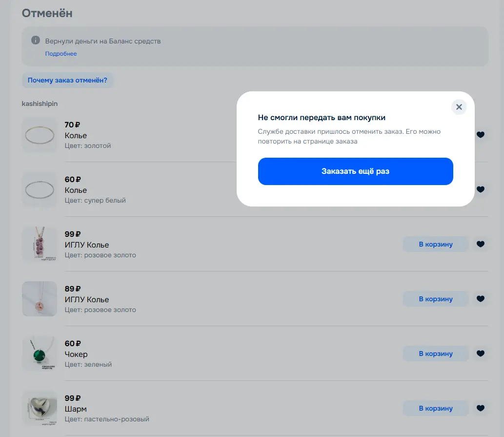Favorite the 70 ₽ Колье золотой item

480,134
